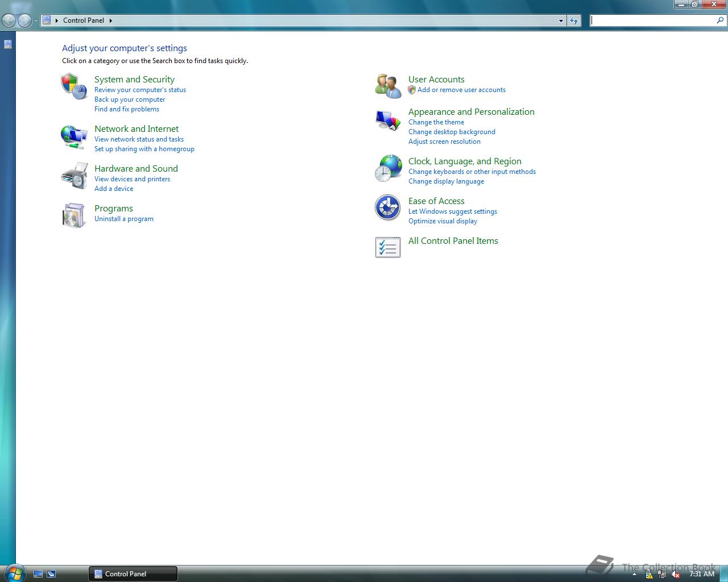Click Switch between windows quick launch icon
This screenshot has width=728, height=582.
click(x=51, y=574)
